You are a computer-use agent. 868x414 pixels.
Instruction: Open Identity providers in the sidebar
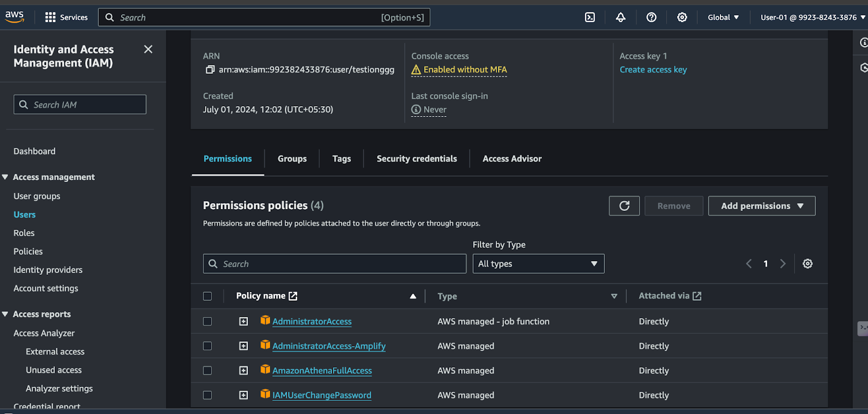point(48,270)
